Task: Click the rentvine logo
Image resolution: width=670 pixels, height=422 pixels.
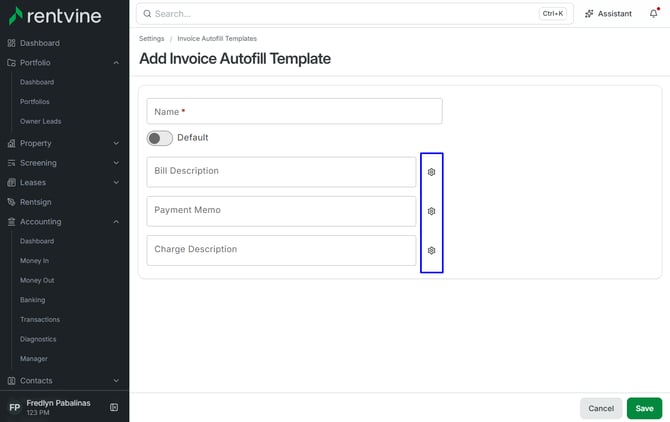Action: [55, 16]
